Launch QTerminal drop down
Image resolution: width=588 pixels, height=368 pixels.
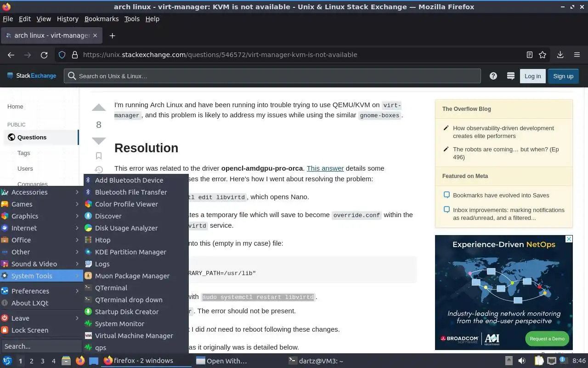point(136,300)
